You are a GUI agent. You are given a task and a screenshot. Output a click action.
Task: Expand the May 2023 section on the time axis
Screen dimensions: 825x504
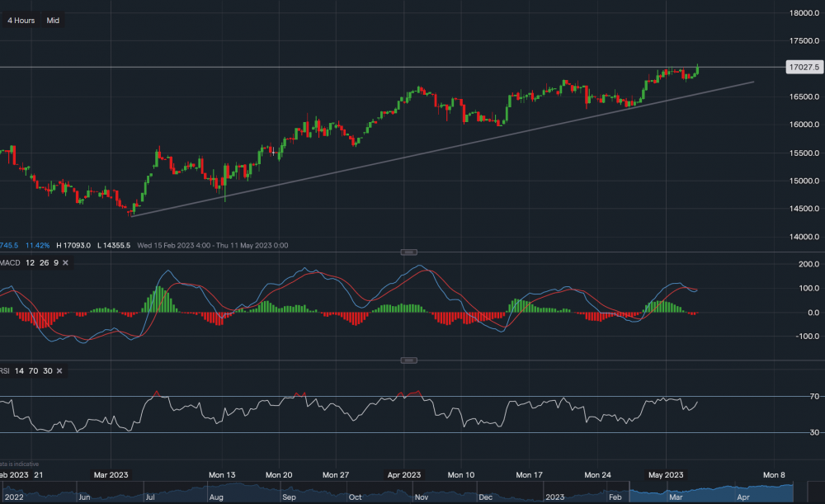(x=665, y=474)
